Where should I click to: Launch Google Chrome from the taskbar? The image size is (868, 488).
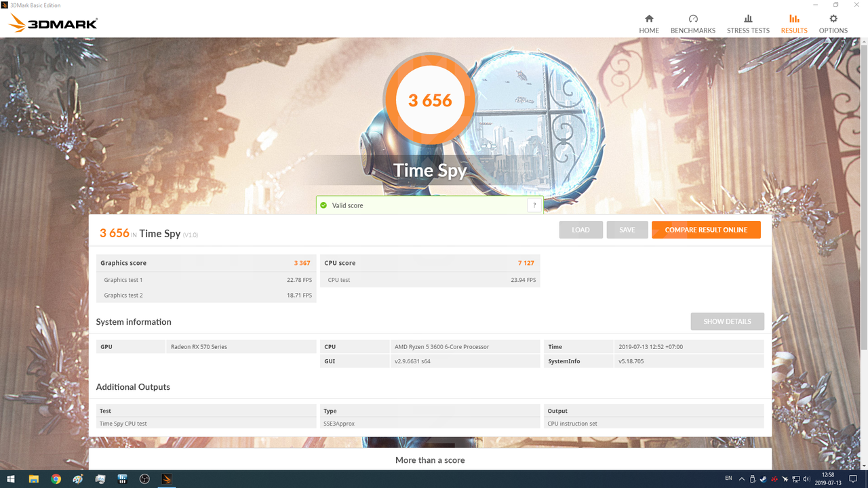(56, 479)
